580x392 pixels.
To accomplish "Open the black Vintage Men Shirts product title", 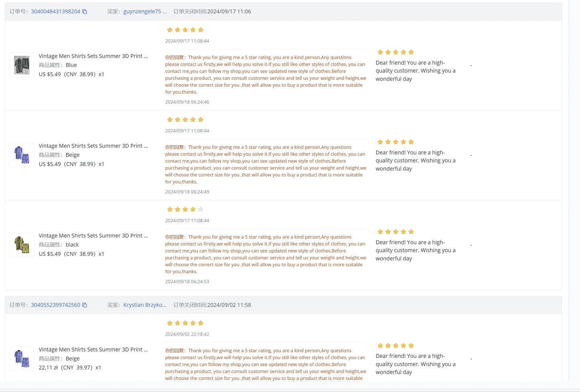I will point(93,236).
